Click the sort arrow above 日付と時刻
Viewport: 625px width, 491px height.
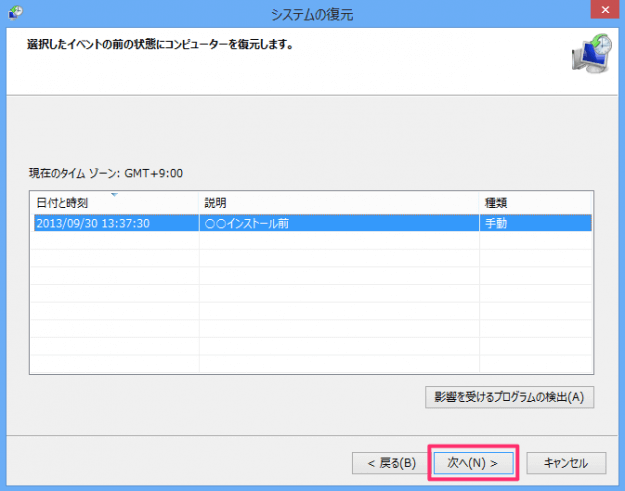[114, 194]
